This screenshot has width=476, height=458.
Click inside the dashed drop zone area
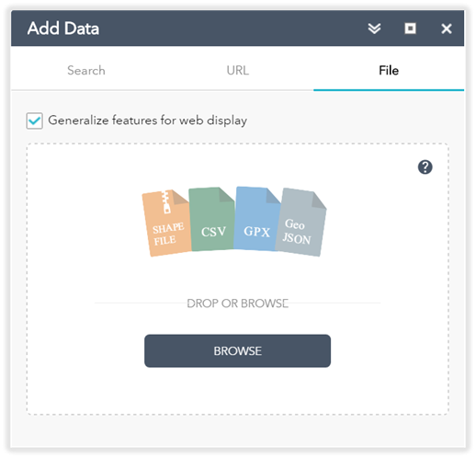click(238, 279)
